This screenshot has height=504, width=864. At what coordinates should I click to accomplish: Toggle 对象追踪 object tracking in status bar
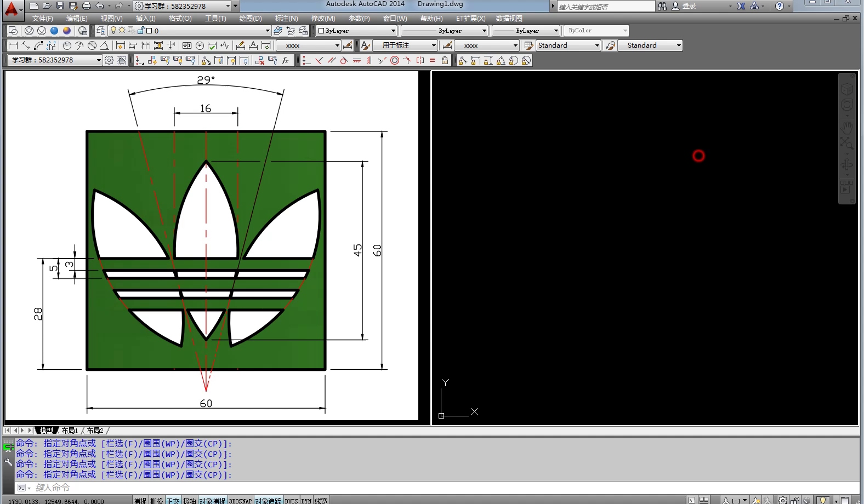[268, 500]
